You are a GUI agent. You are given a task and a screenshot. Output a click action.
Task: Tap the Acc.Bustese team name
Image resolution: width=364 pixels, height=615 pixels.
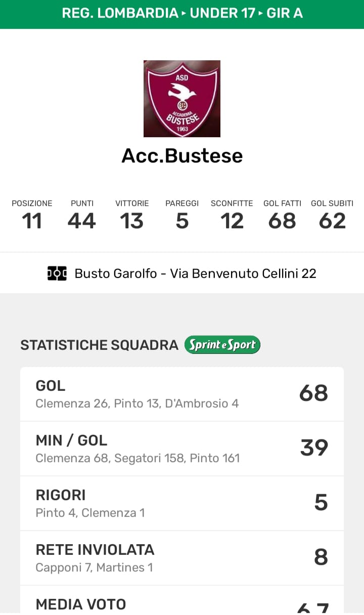(x=182, y=155)
